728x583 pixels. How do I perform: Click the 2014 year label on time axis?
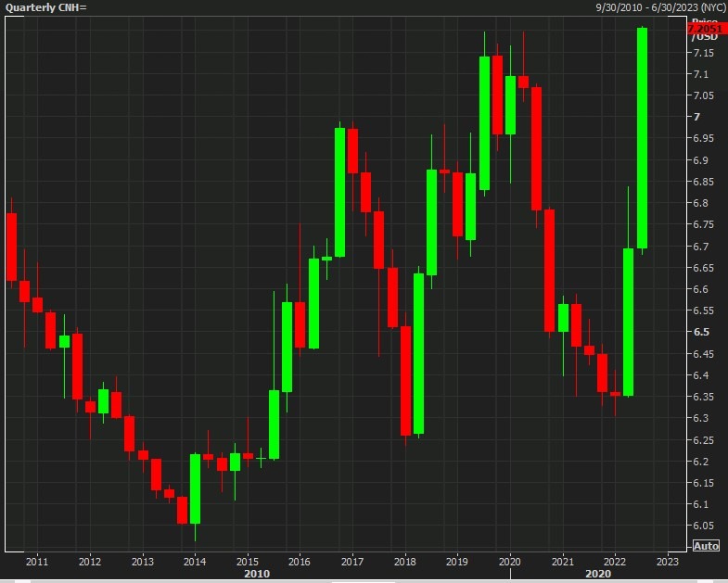pyautogui.click(x=195, y=562)
